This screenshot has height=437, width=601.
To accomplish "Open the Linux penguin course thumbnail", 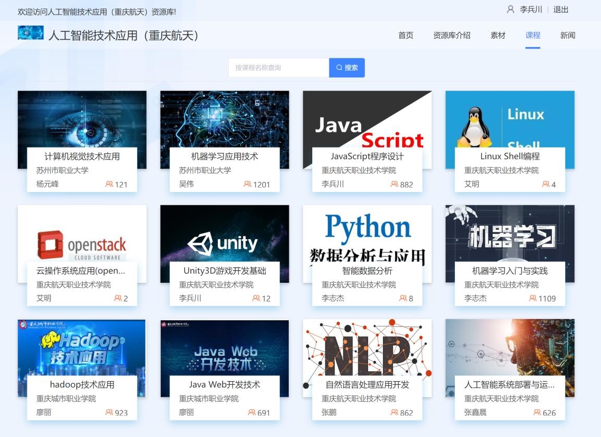I will pos(510,119).
